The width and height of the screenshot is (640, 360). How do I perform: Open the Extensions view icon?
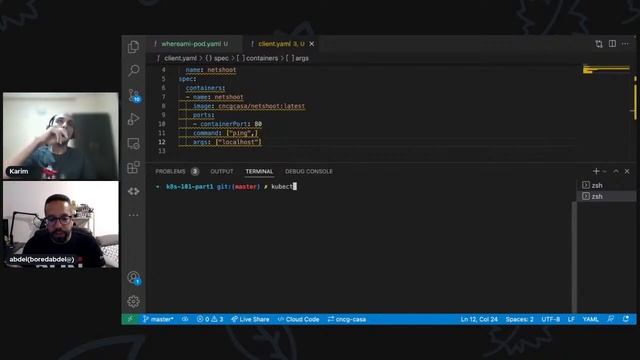(x=133, y=167)
